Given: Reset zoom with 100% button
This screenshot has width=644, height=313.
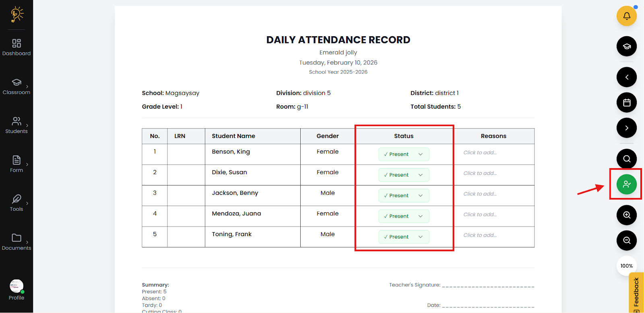Looking at the screenshot, I should (627, 266).
